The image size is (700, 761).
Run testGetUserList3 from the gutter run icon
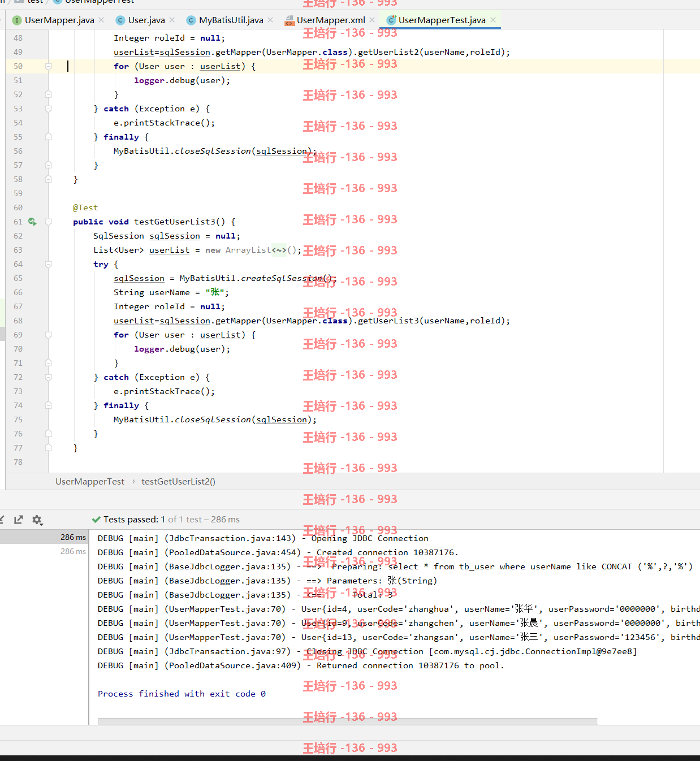(x=32, y=222)
